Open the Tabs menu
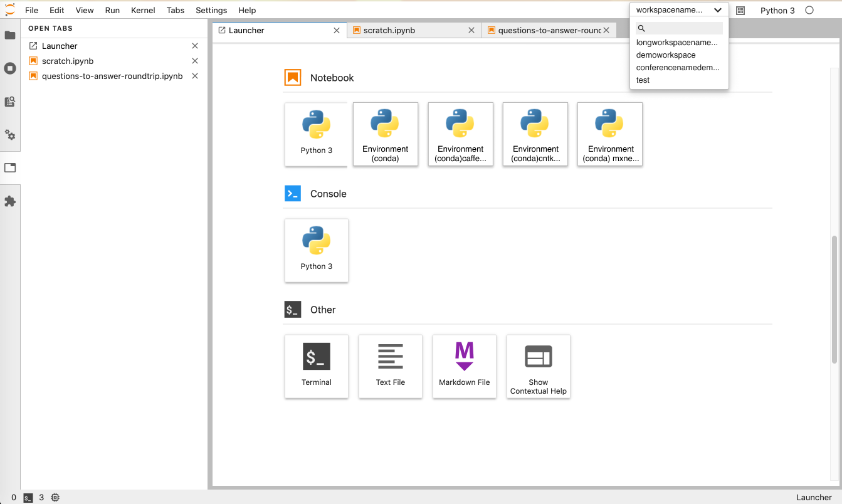 pos(176,10)
